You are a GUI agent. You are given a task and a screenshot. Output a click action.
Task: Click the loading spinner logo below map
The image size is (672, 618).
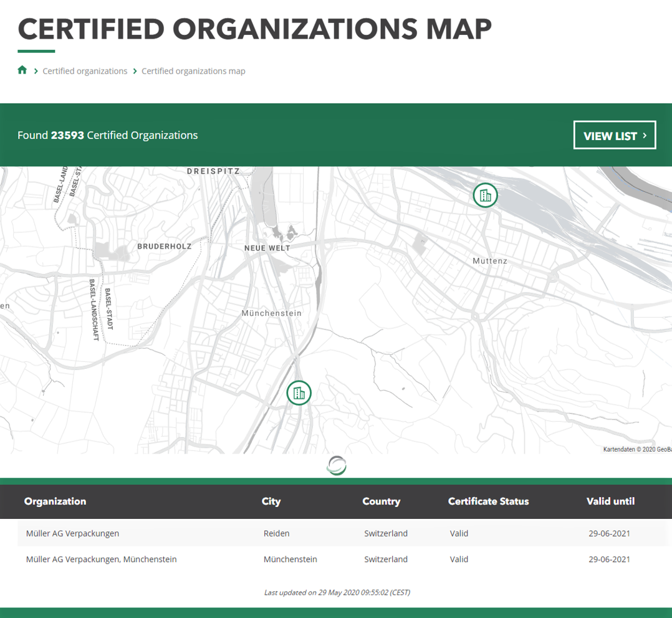point(337,465)
